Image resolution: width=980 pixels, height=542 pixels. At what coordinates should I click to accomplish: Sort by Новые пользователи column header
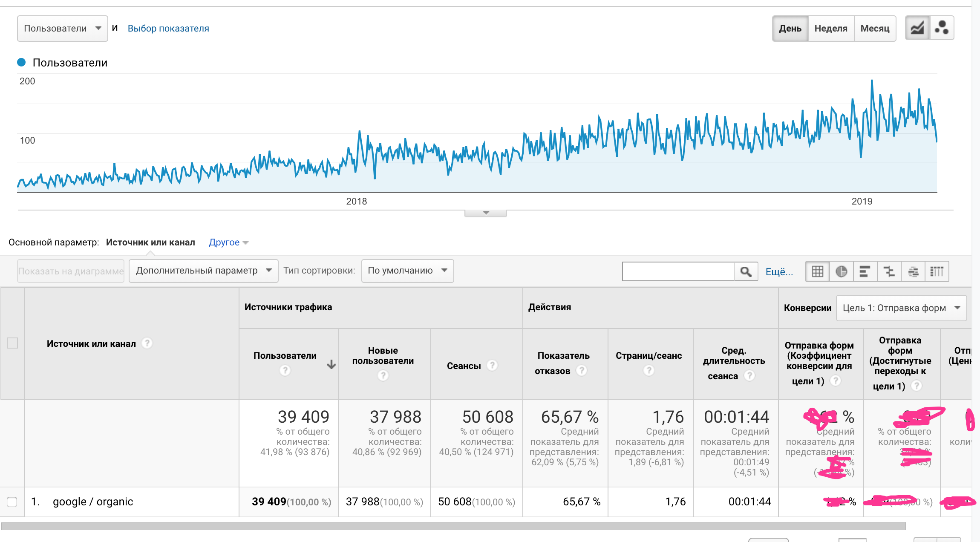click(x=383, y=356)
